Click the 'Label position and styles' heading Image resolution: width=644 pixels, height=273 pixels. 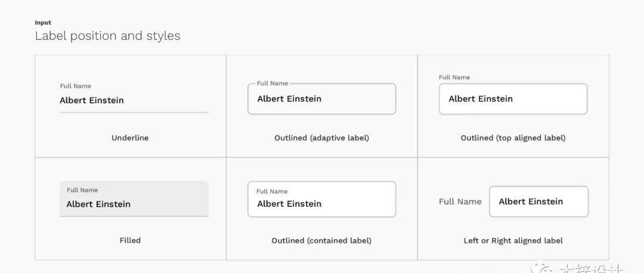107,36
